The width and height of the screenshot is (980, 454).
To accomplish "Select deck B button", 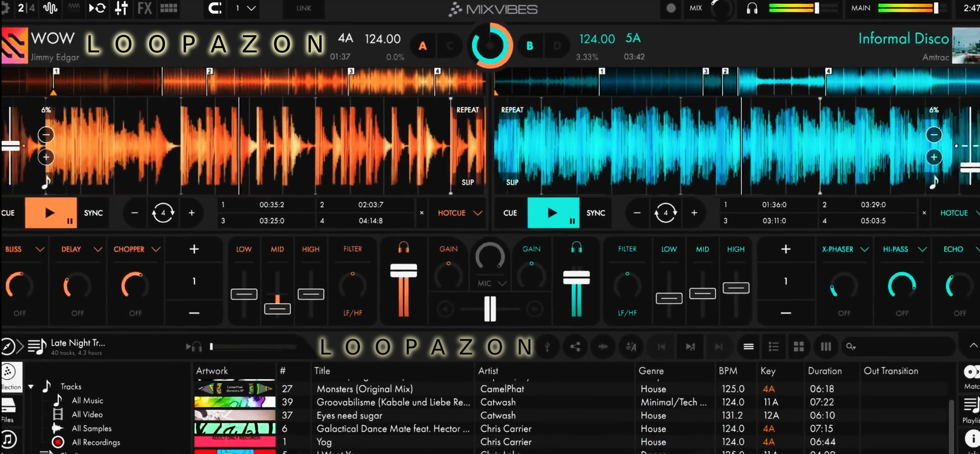I will click(x=530, y=46).
